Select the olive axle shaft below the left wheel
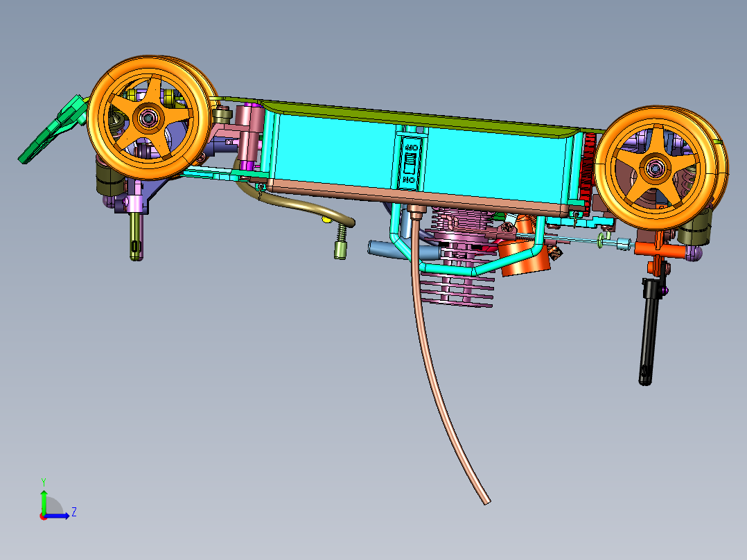The width and height of the screenshot is (747, 560). [137, 236]
